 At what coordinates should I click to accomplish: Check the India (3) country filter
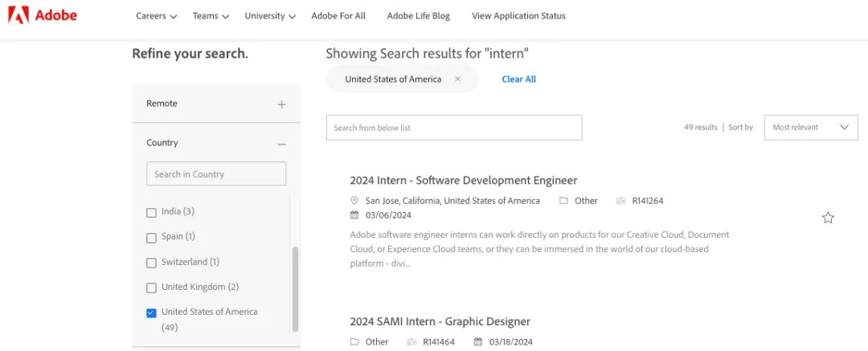(151, 213)
